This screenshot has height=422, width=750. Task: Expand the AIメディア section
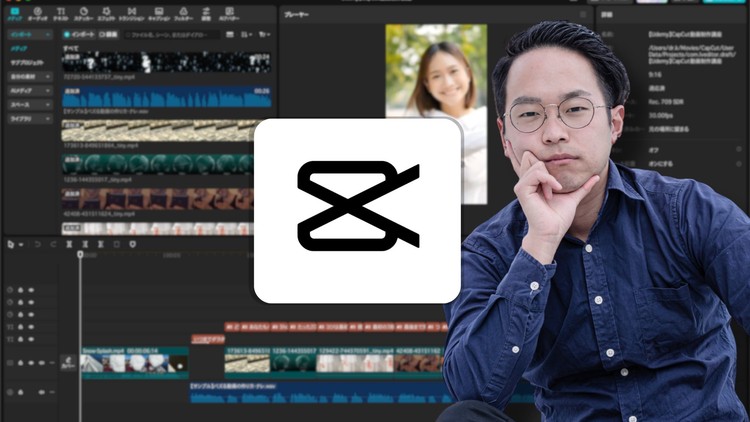point(30,90)
